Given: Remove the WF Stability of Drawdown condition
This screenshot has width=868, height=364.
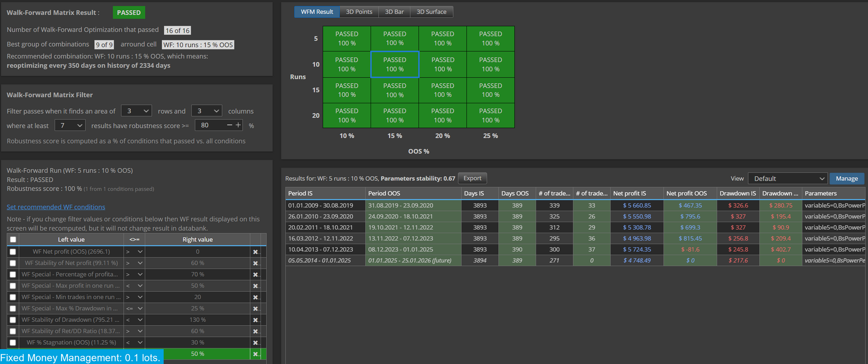Looking at the screenshot, I should click(x=255, y=320).
